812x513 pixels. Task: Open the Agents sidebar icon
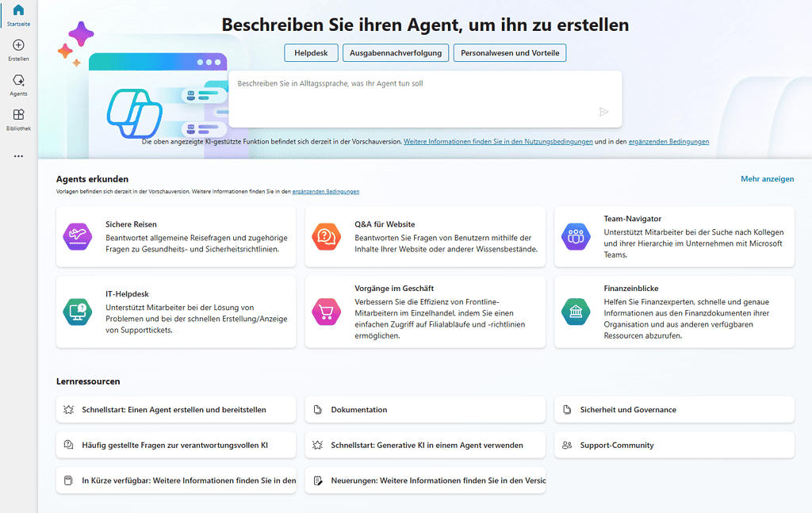17,80
